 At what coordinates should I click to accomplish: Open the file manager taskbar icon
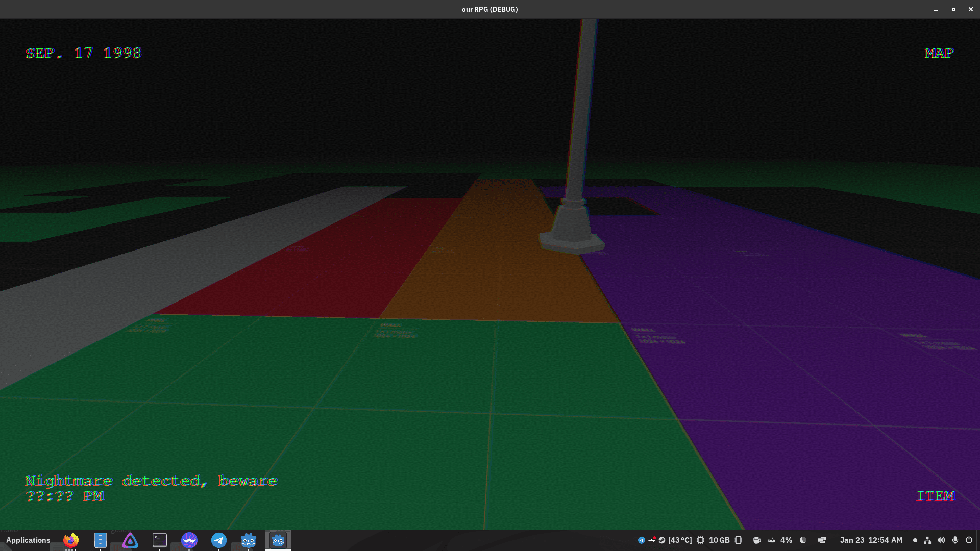click(x=100, y=540)
